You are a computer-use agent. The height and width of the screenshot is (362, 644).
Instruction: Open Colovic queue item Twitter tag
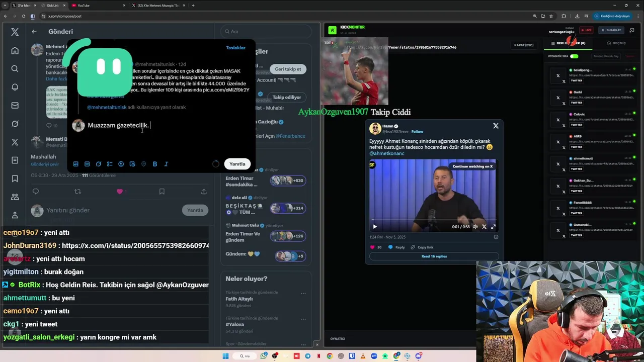576,125
